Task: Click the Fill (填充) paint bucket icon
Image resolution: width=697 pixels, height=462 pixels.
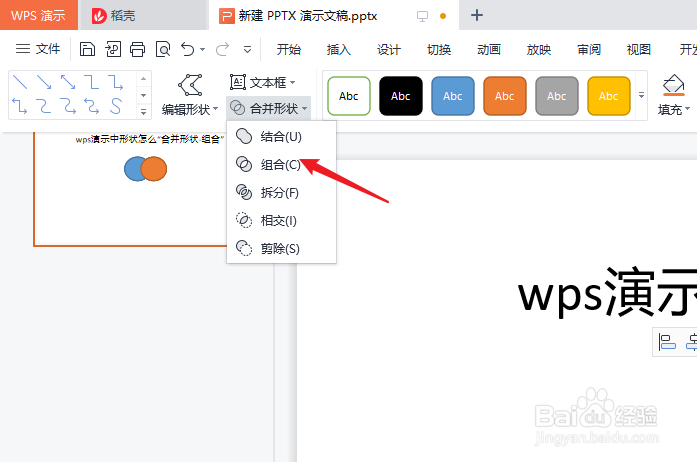Action: click(x=673, y=85)
